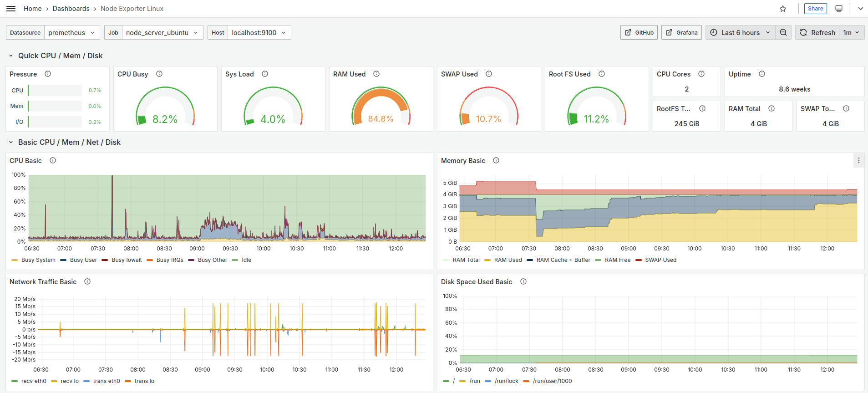Click RAM Used legend color swatch
This screenshot has width=868, height=393.
tap(487, 260)
